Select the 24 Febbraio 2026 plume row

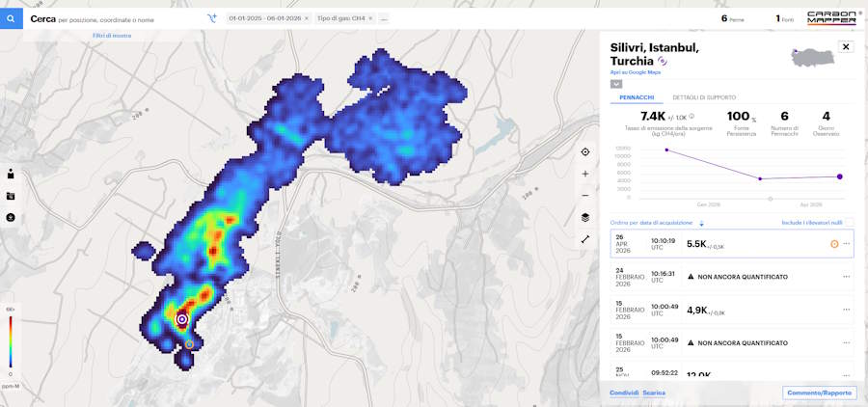pos(732,277)
